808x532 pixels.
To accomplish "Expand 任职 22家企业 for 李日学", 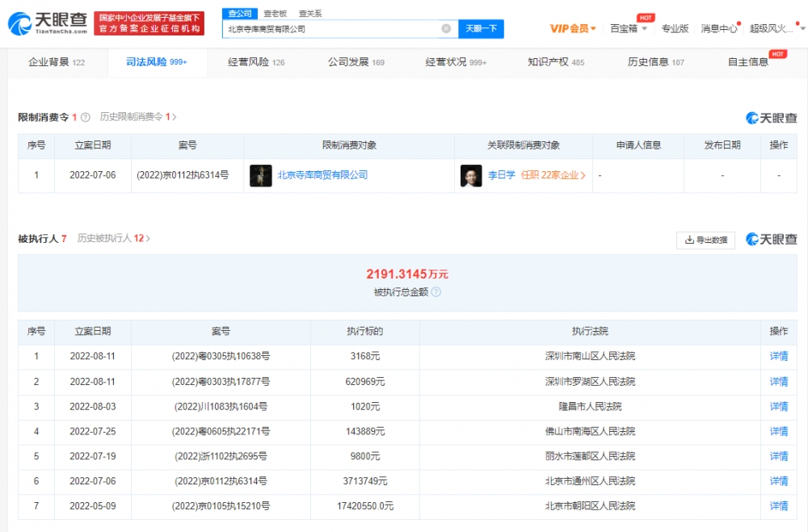I will (553, 176).
